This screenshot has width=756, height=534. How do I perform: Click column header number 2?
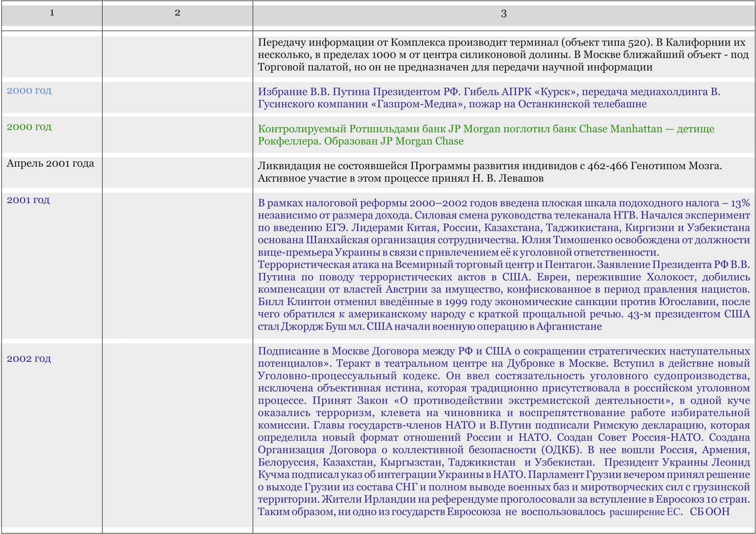(178, 13)
